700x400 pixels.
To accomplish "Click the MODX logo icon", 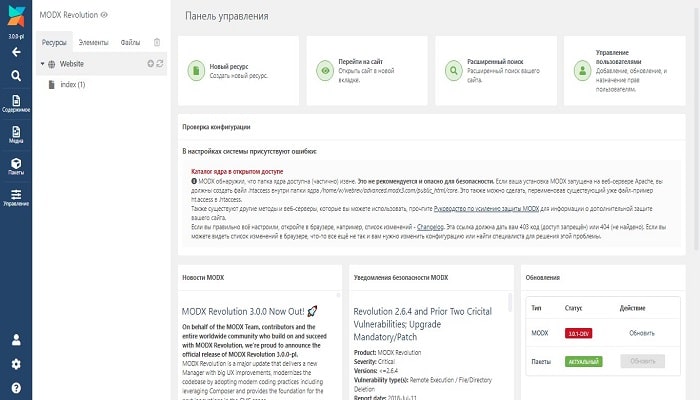I will [16, 17].
